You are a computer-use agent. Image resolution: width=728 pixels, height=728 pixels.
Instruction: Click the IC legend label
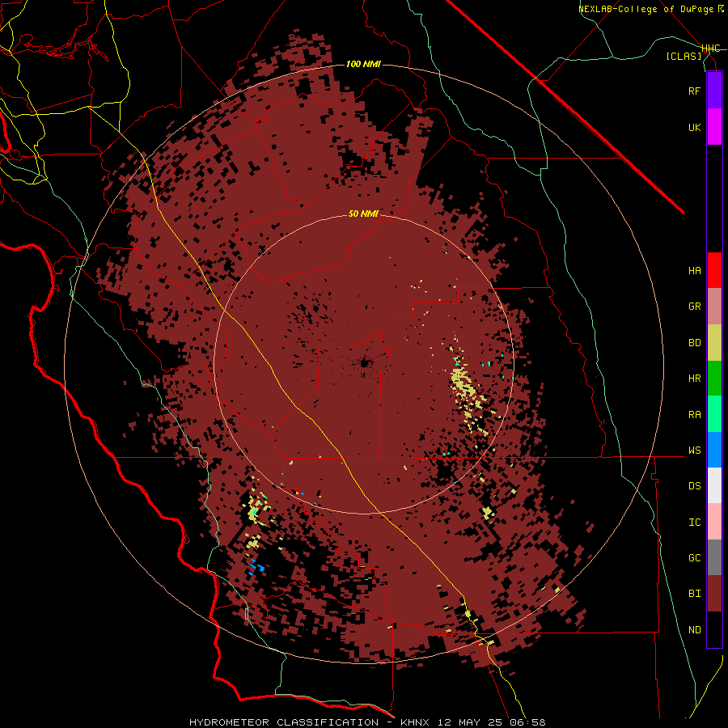695,523
